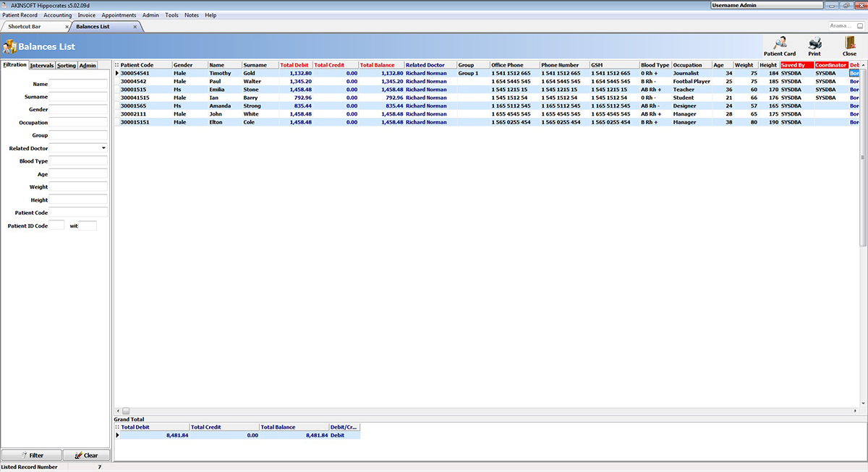Open the Notes menu
Viewport: 868px width, 472px height.
coord(192,15)
